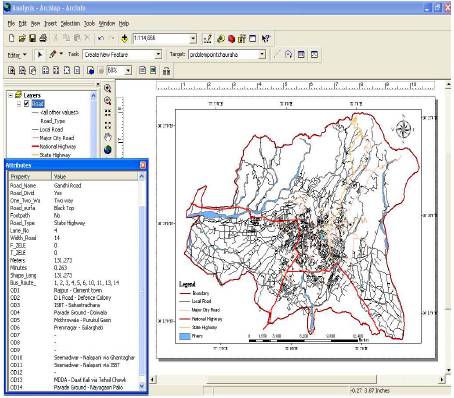The height and width of the screenshot is (398, 454).
Task: Select the Pan hand tool
Action: [107, 137]
